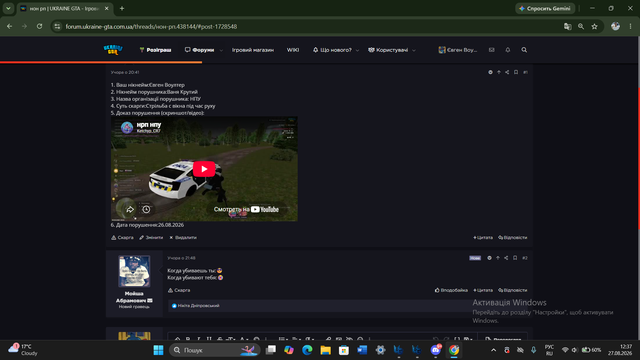Open File Explorer from taskbar
This screenshot has width=640, height=360.
(x=325, y=350)
